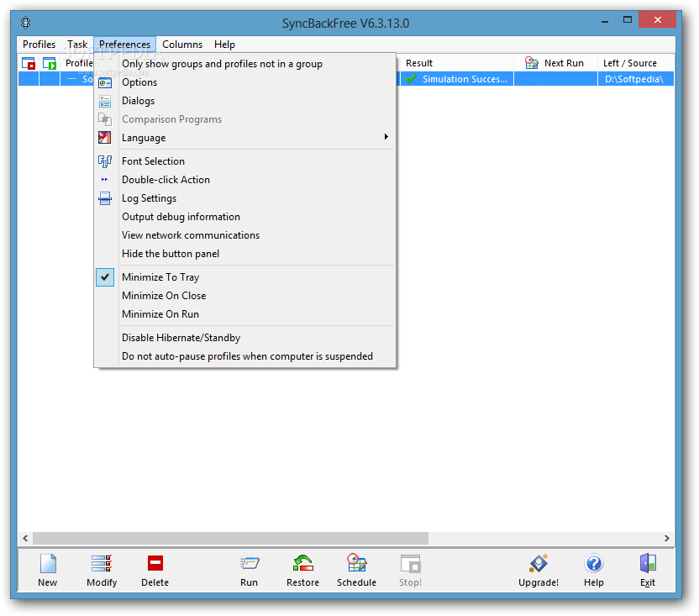Click the stop-column header icon with red square
The width and height of the screenshot is (699, 616).
[29, 63]
